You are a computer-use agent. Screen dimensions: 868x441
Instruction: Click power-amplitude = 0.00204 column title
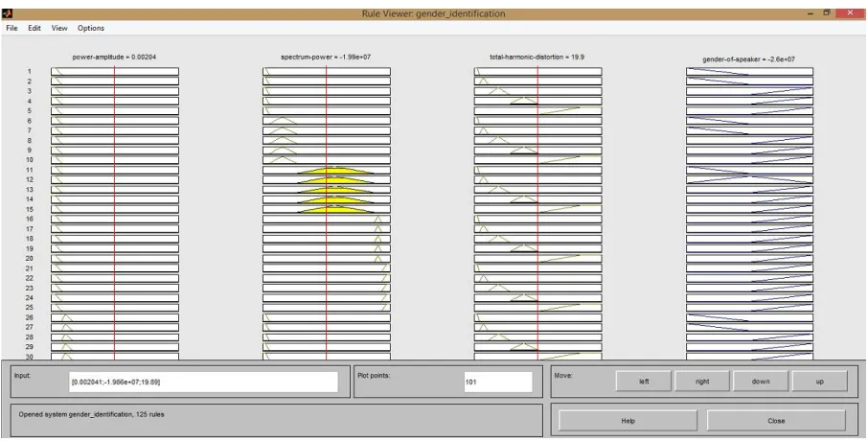click(114, 57)
